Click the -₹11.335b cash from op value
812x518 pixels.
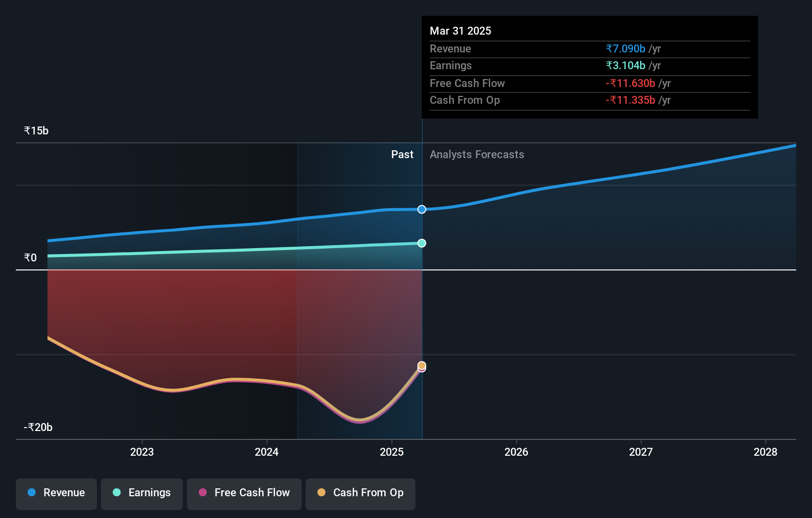point(631,100)
